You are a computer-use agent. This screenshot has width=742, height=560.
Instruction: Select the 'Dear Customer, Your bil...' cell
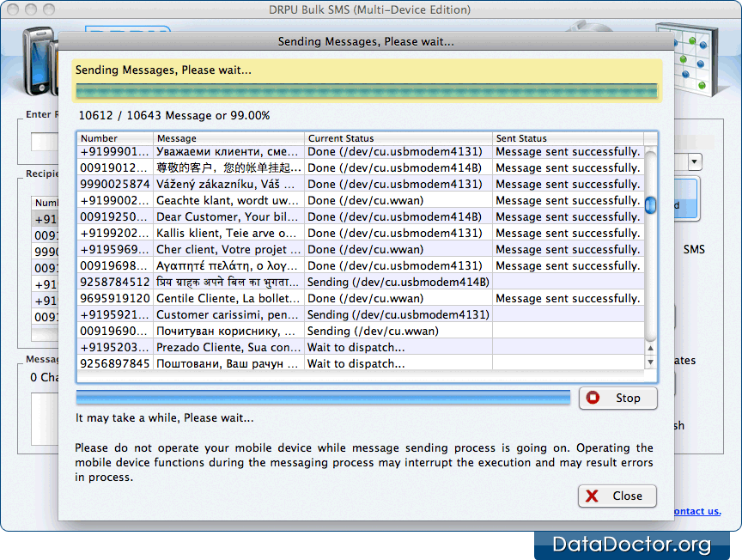coord(228,216)
